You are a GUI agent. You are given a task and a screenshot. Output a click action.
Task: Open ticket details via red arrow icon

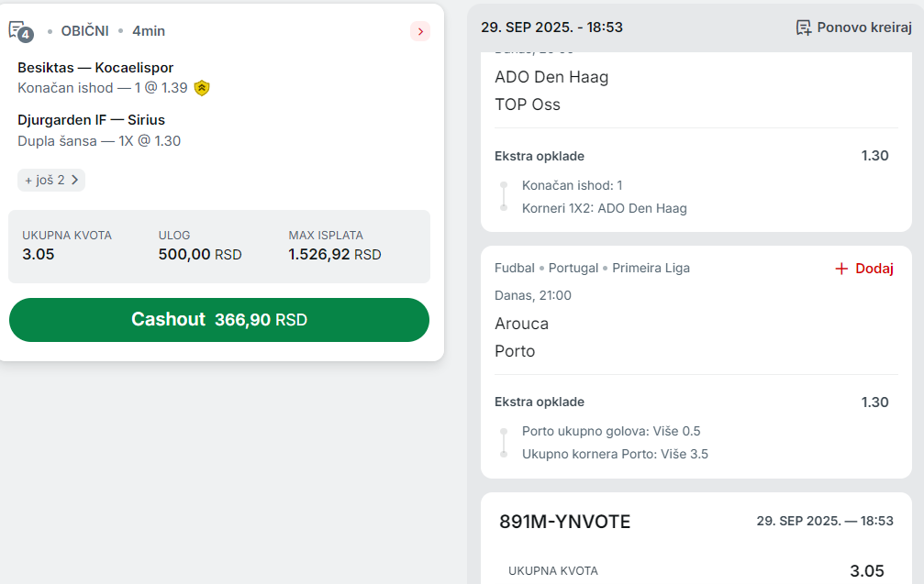420,31
